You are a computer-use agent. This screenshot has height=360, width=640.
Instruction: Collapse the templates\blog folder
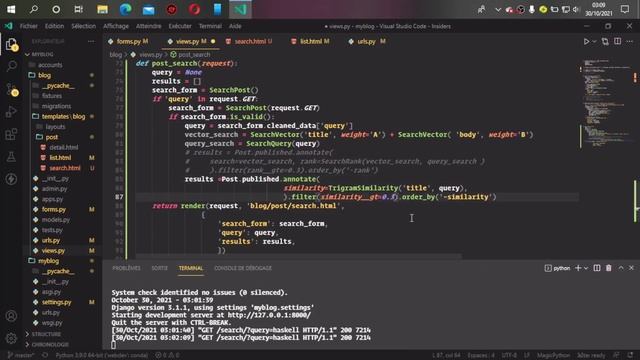tap(64, 116)
